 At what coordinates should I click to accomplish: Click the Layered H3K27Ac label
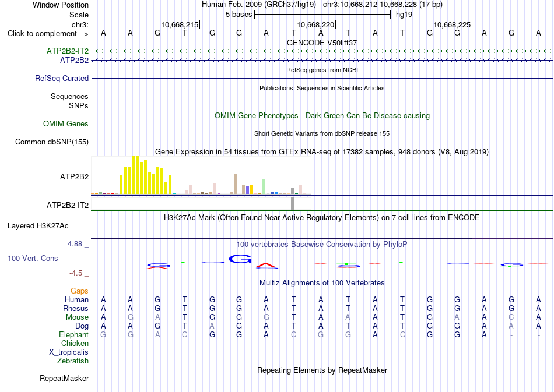point(38,226)
